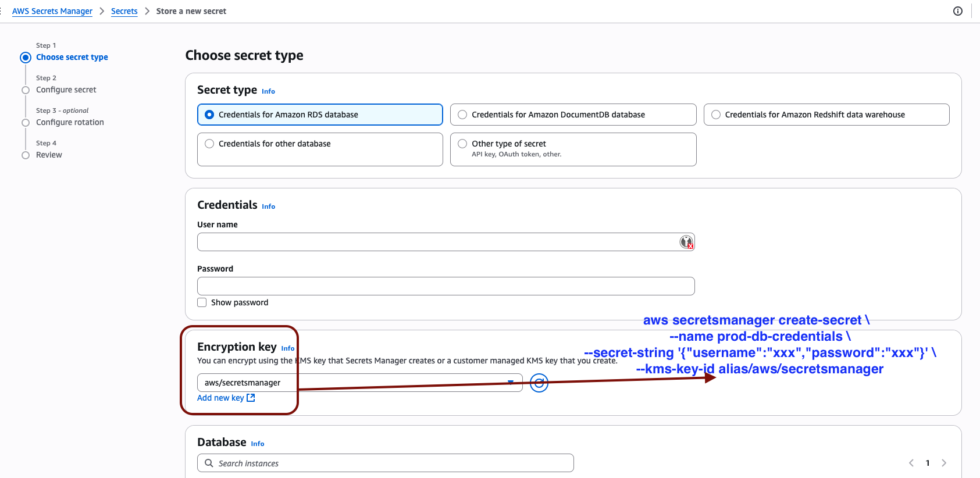Go to Step 3 Configure rotation
This screenshot has height=478, width=980.
(x=70, y=122)
